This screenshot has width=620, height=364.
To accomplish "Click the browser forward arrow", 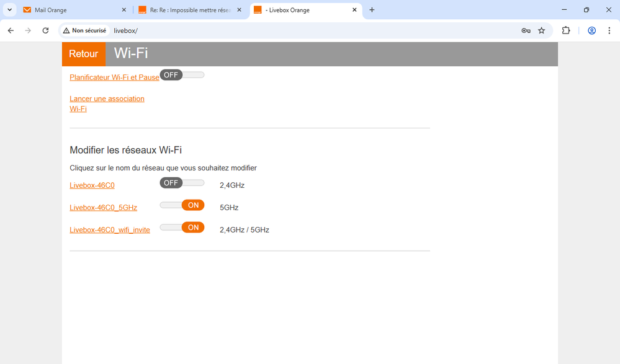I will 28,30.
